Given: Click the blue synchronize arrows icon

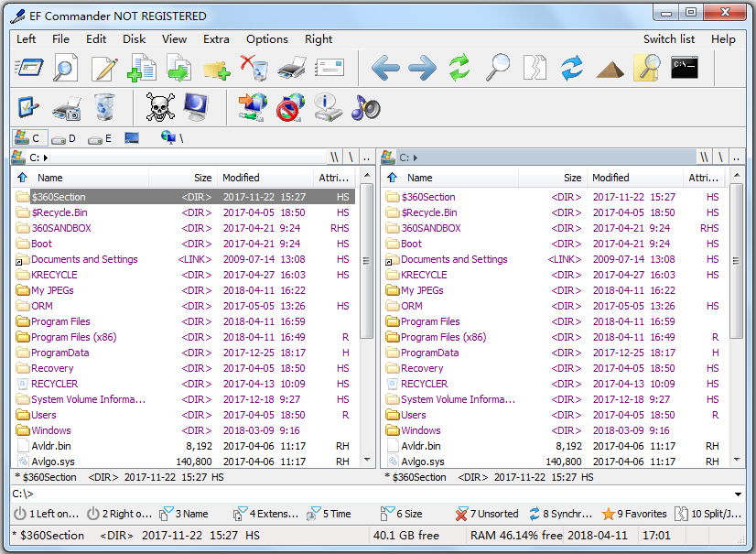Looking at the screenshot, I should coord(572,68).
